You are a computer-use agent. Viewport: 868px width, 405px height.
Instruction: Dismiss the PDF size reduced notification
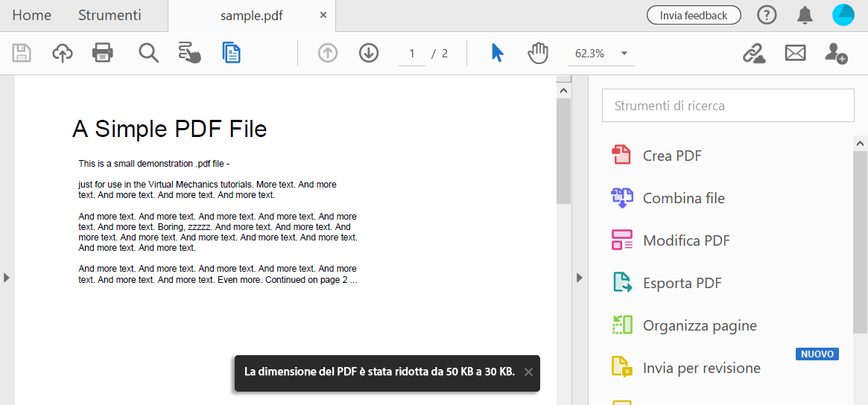[529, 371]
